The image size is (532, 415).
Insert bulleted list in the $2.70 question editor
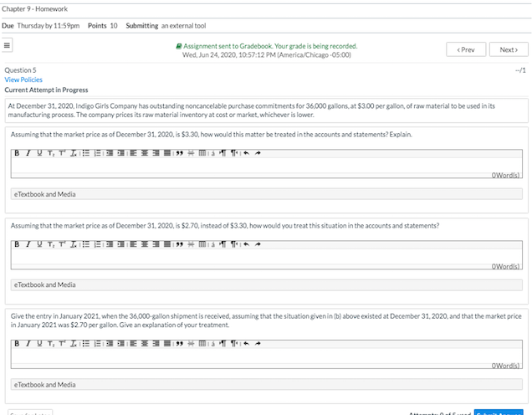86,244
